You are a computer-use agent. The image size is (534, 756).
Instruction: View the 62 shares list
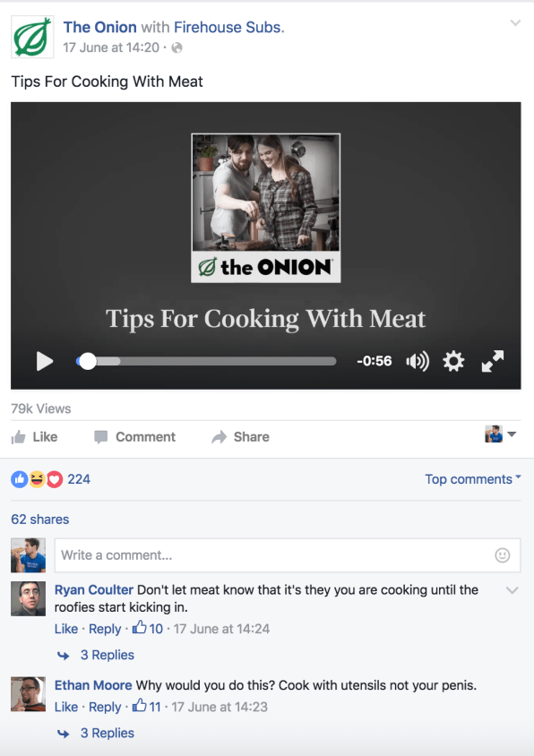click(40, 520)
